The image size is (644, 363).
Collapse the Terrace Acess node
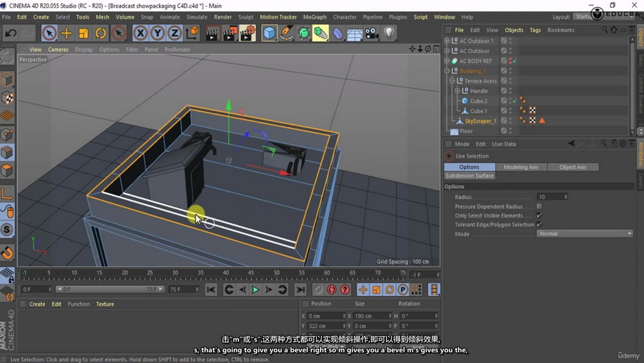[x=452, y=81]
